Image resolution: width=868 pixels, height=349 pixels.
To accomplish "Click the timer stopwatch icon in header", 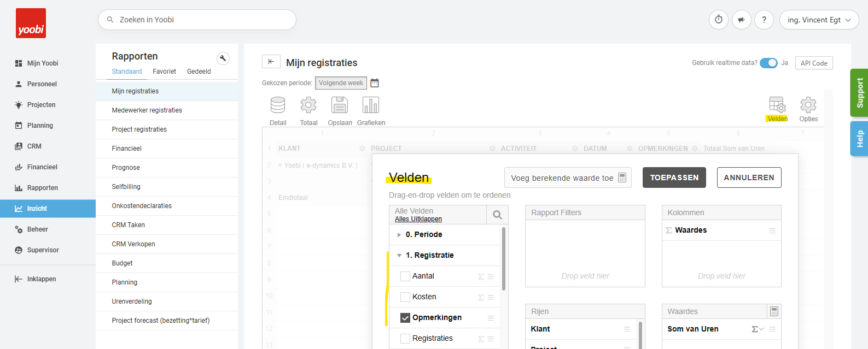I will pos(719,20).
